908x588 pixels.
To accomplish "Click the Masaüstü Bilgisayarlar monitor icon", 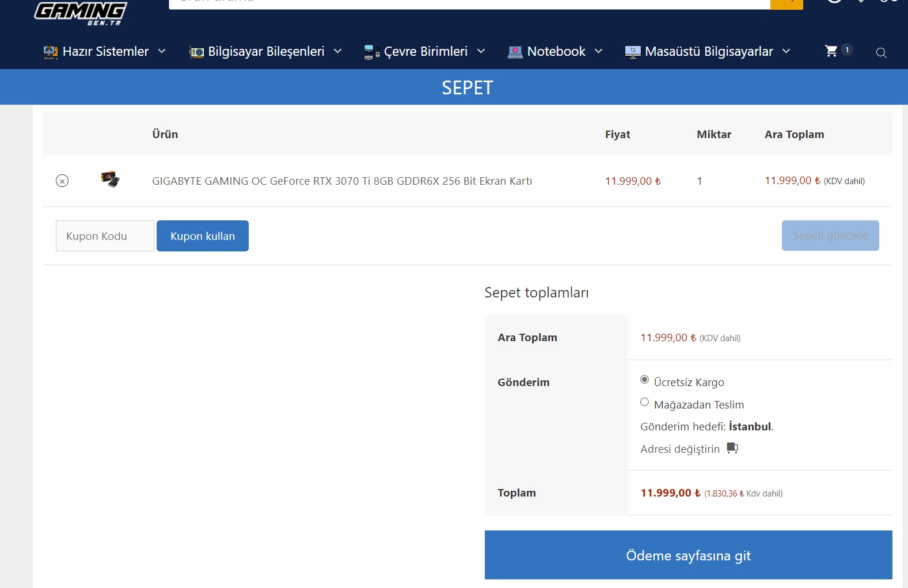I will [633, 52].
